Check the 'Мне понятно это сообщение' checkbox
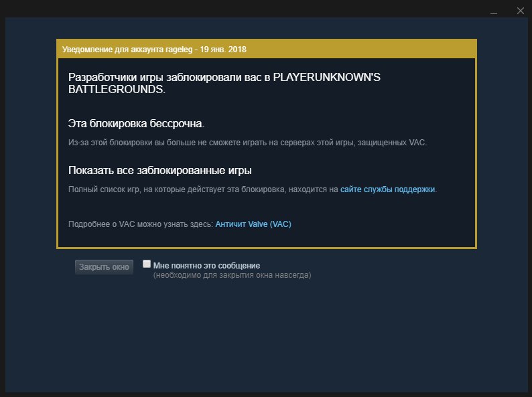 [x=147, y=264]
